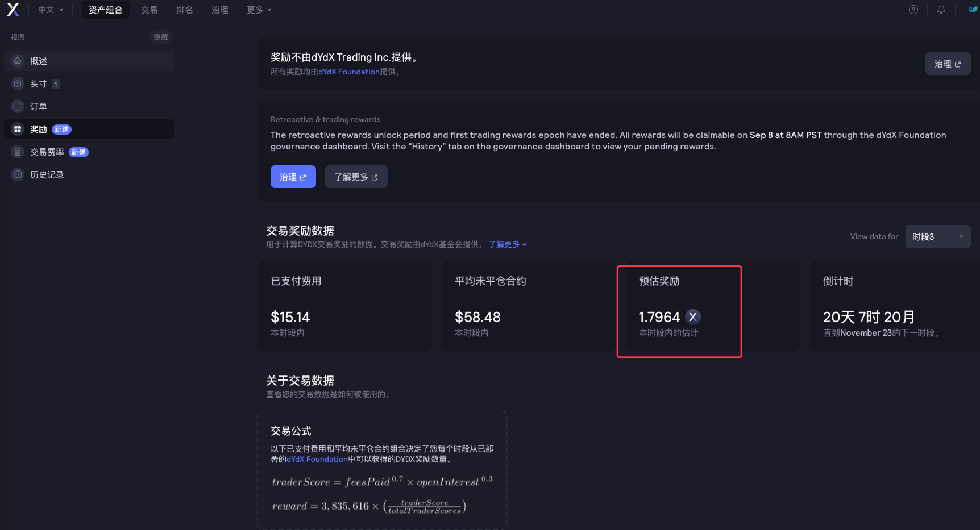Select 订单 in the sidebar
Viewport: 980px width, 530px height.
tap(89, 106)
